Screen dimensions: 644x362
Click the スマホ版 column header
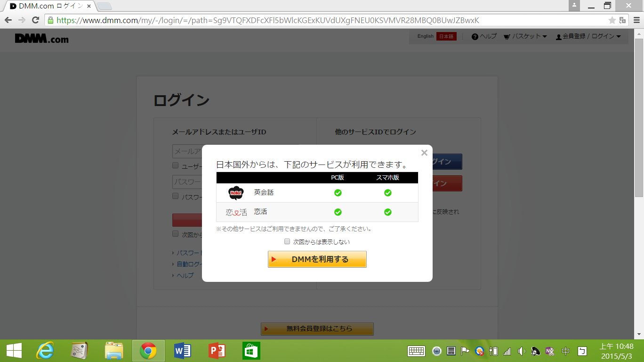tap(387, 178)
